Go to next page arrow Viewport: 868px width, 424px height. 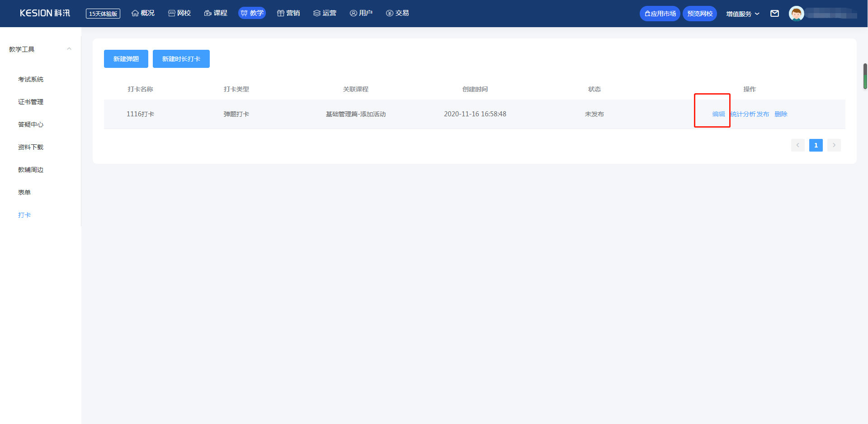tap(834, 145)
